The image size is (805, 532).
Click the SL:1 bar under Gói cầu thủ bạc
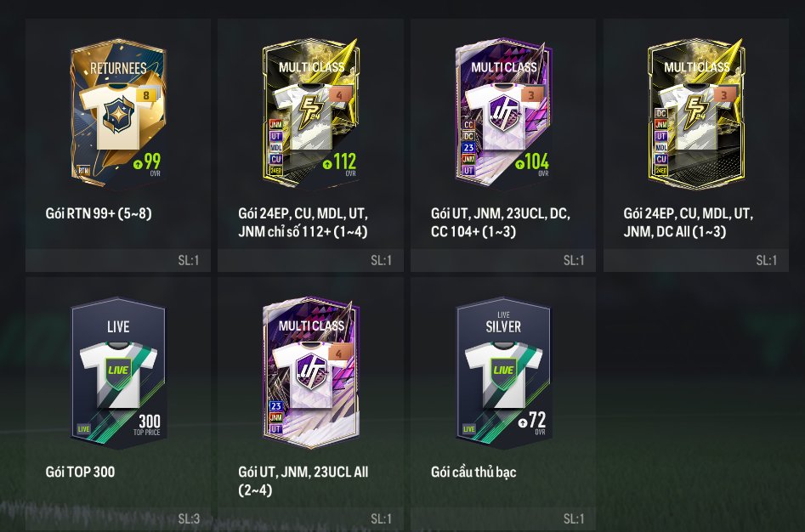click(x=503, y=518)
